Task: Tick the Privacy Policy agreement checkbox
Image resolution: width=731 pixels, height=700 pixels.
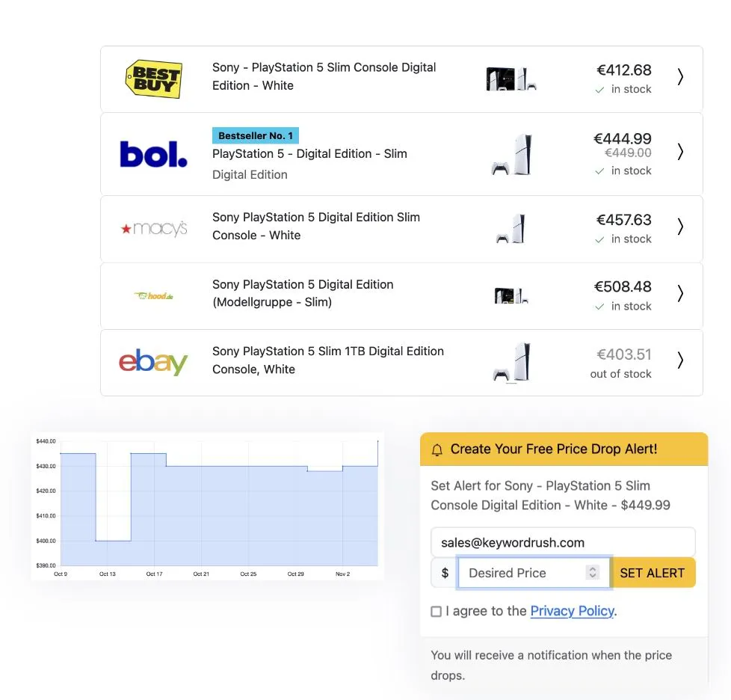Action: (436, 612)
